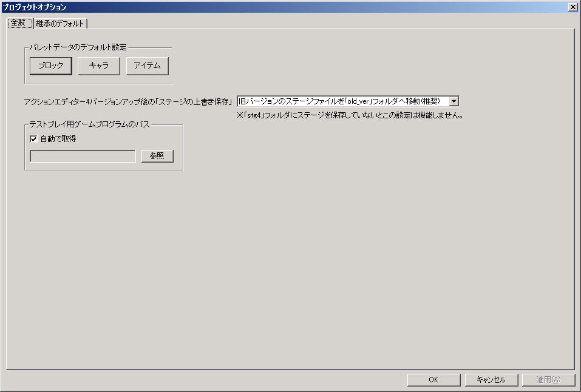Click the ※「stg4」フォルダ note text
The width and height of the screenshot is (581, 392).
pos(350,115)
